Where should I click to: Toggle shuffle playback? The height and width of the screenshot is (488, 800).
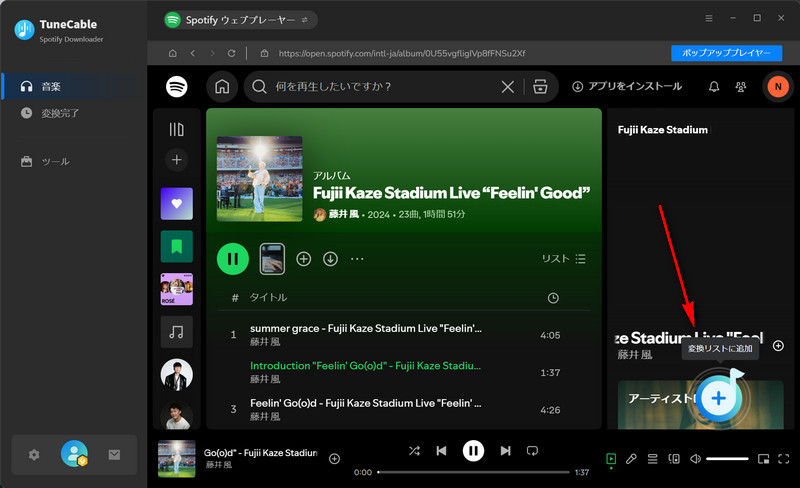(414, 451)
